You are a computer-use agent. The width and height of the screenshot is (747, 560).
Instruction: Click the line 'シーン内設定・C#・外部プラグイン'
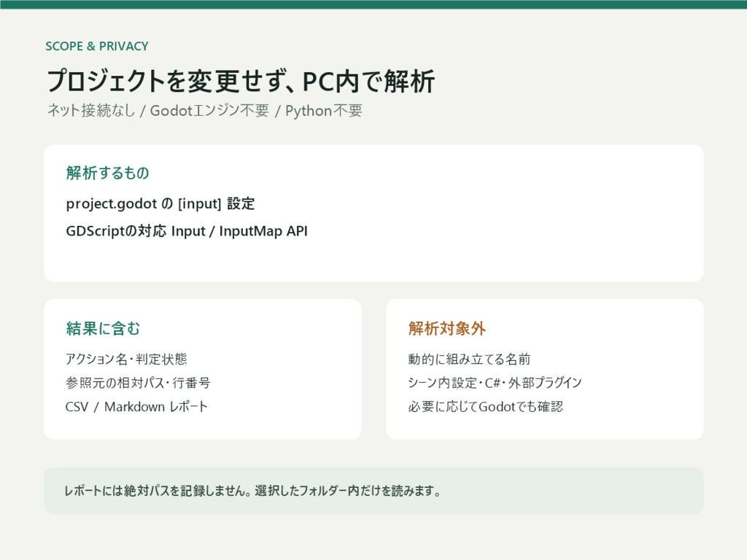[495, 383]
